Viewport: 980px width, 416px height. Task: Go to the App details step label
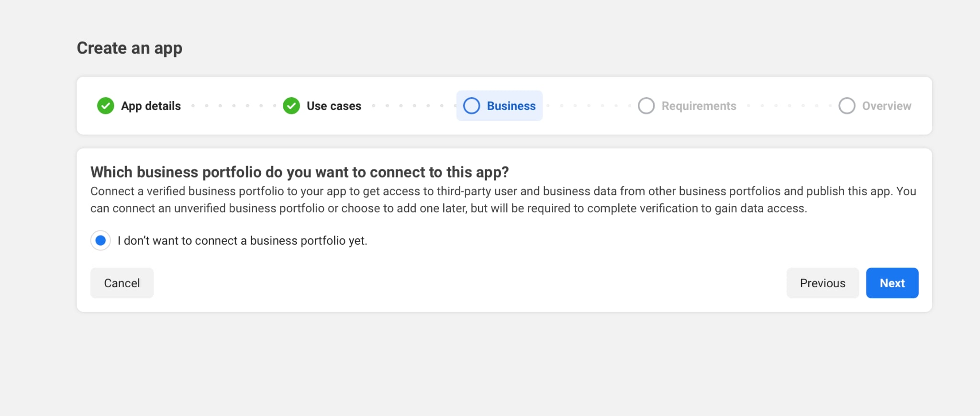pos(151,106)
